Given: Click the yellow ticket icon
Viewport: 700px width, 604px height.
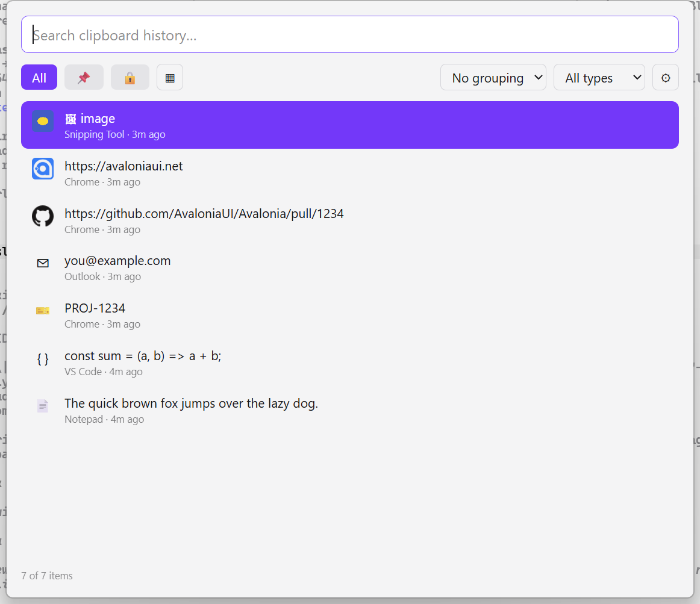Looking at the screenshot, I should [x=43, y=311].
